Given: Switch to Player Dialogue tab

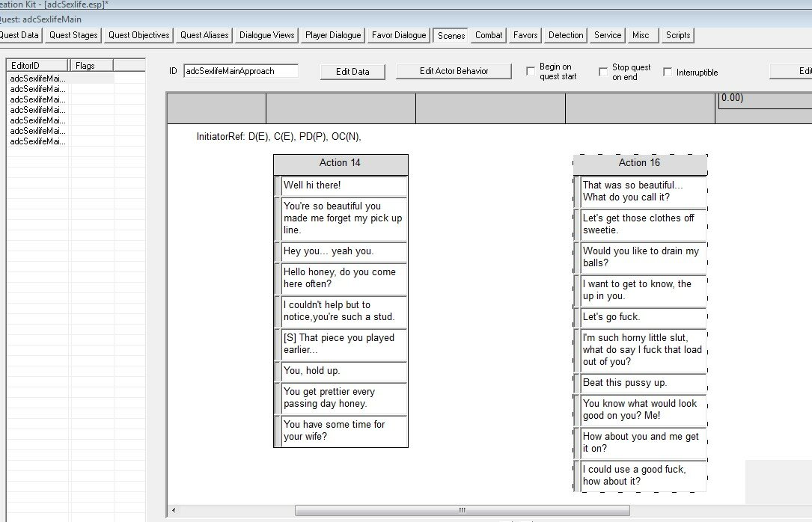Looking at the screenshot, I should [333, 35].
